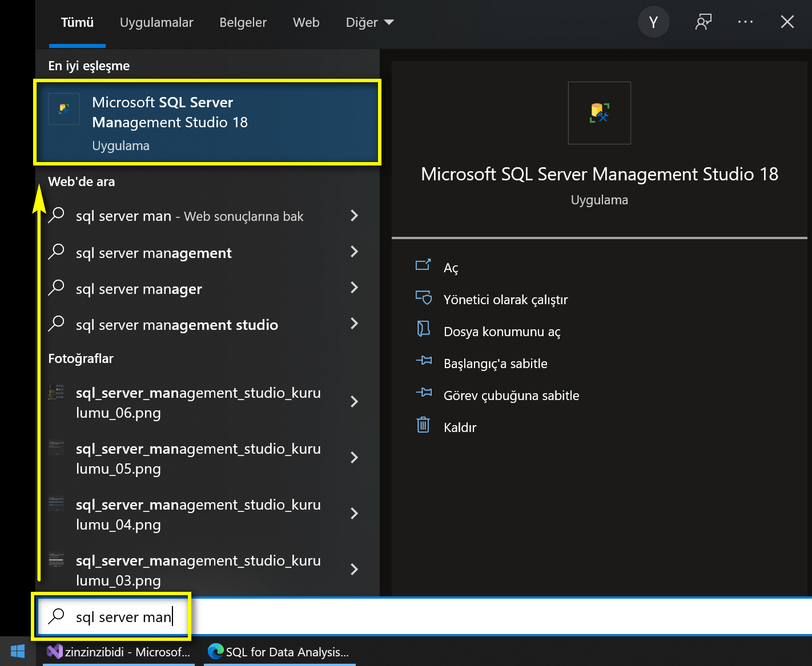
Task: Click thumbnail of kurulumu_03.png
Action: tap(56, 560)
